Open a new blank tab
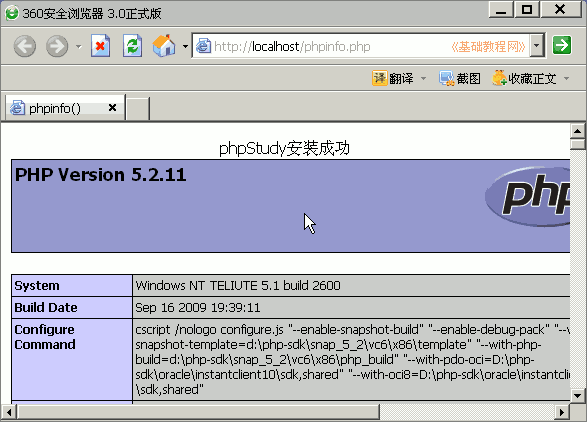This screenshot has width=587, height=422. 138,109
